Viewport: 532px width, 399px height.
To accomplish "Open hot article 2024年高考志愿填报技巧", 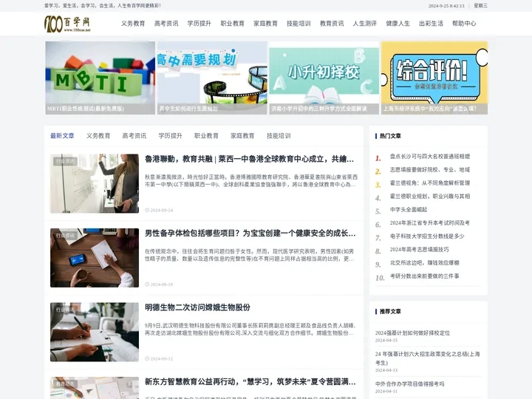I will pyautogui.click(x=420, y=250).
